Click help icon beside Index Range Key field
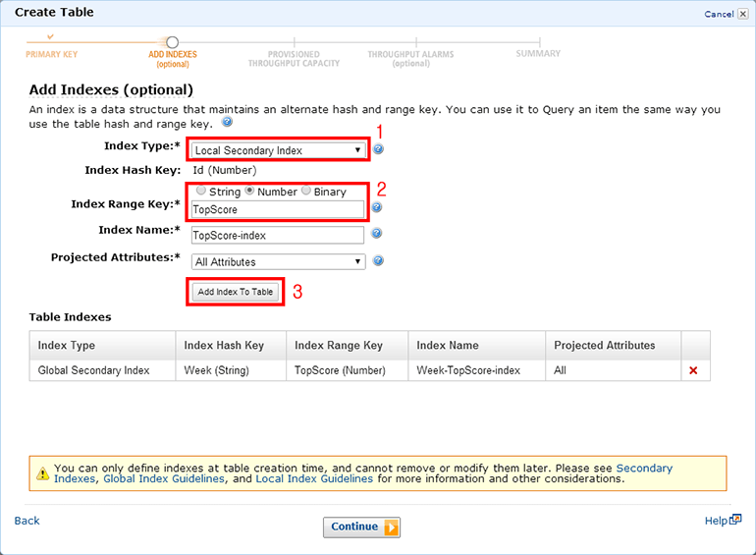Image resolution: width=756 pixels, height=555 pixels. tap(377, 208)
